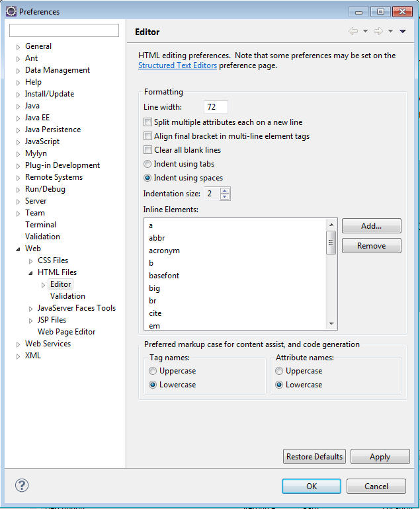This screenshot has height=509, width=420.
Task: Select Data Management in the tree
Action: [58, 70]
